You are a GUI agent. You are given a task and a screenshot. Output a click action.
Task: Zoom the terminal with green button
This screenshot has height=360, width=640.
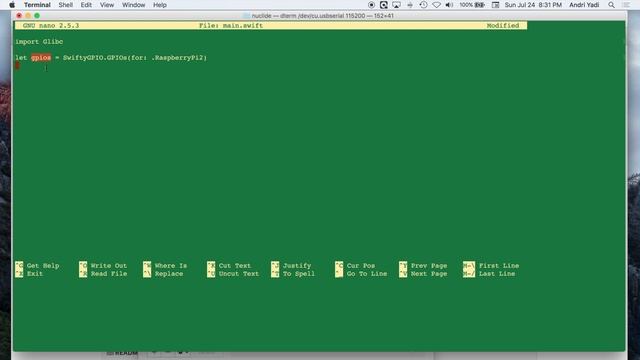pyautogui.click(x=37, y=16)
